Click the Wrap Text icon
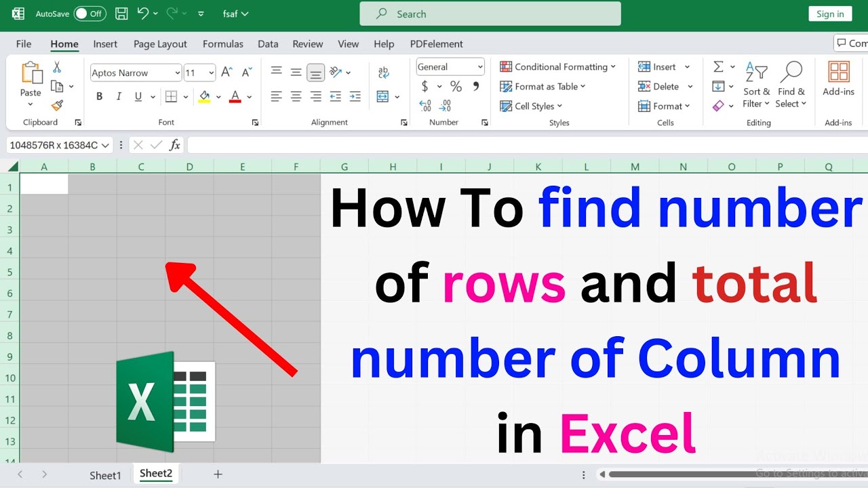The width and height of the screenshot is (868, 488). pos(383,73)
